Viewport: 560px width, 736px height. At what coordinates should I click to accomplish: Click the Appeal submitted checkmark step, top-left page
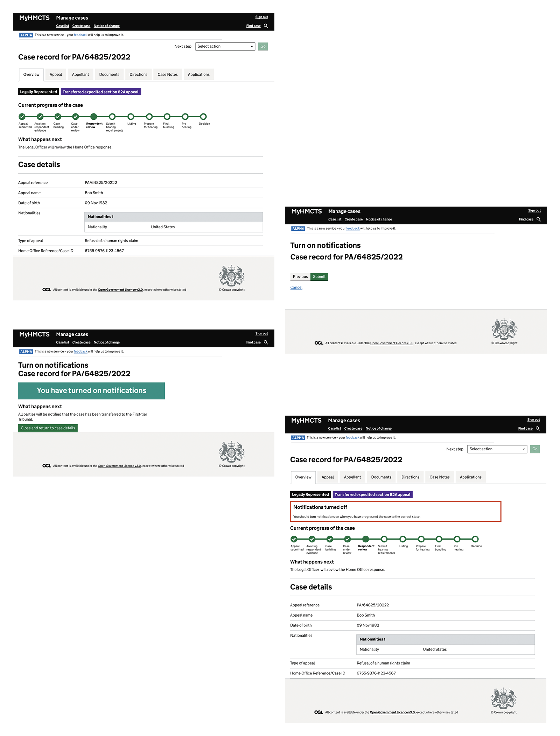pos(22,117)
